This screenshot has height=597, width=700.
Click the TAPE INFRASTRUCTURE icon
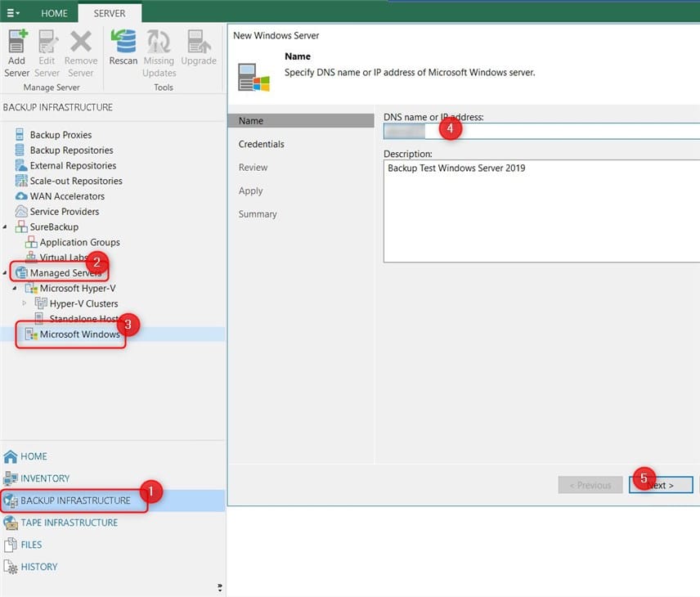[11, 523]
